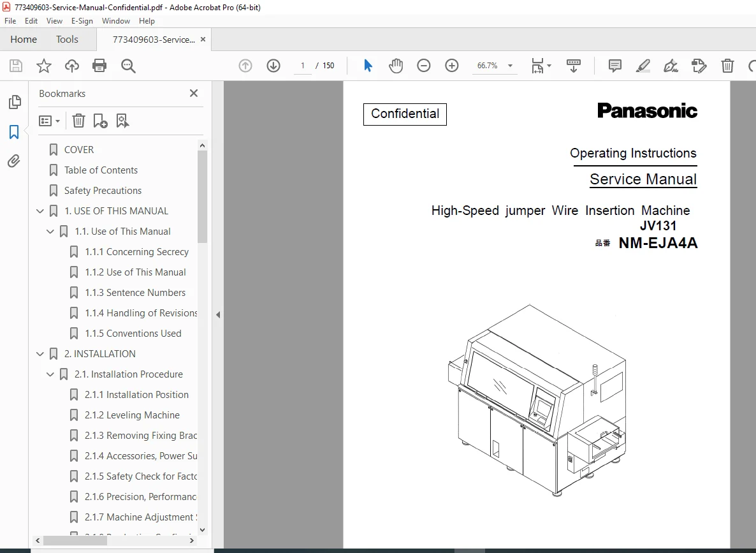The image size is (756, 553).
Task: Open the File menu
Action: point(10,21)
